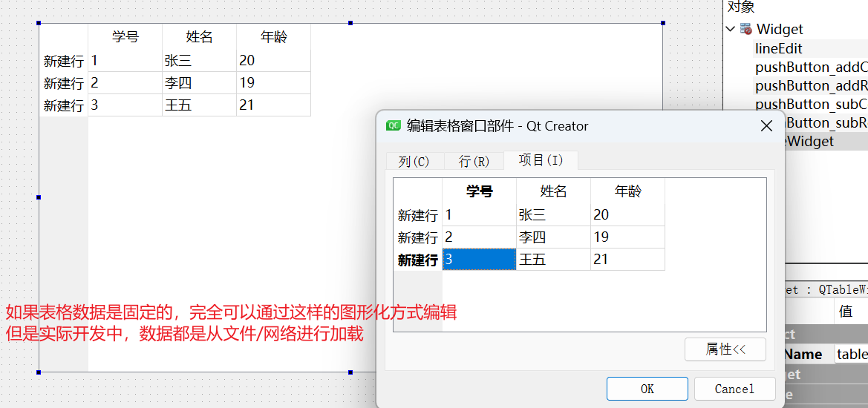
Task: Click the Cancel button in dialog
Action: click(734, 389)
